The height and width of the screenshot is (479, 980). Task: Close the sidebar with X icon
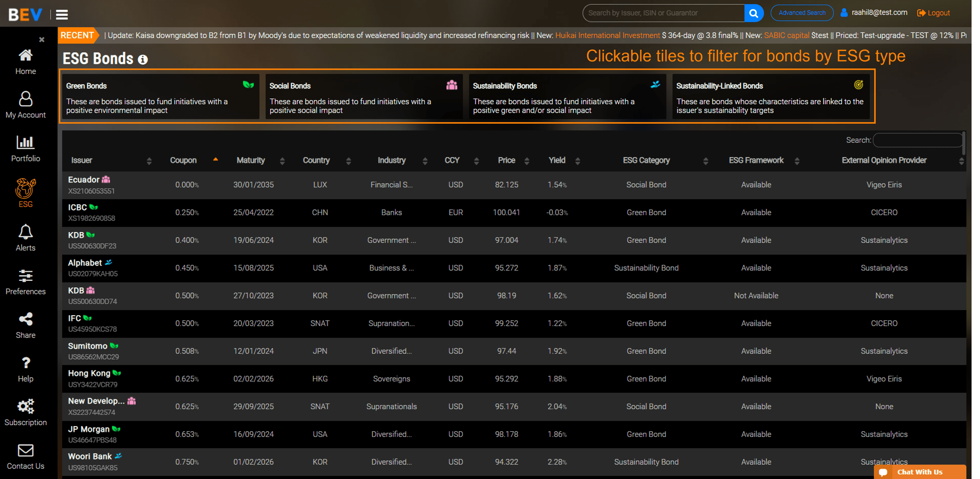42,40
